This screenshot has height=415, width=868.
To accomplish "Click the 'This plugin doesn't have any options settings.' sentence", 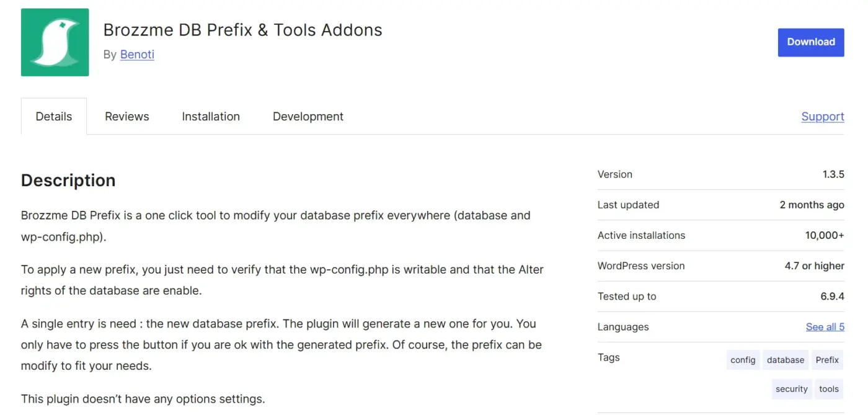I will tap(143, 399).
